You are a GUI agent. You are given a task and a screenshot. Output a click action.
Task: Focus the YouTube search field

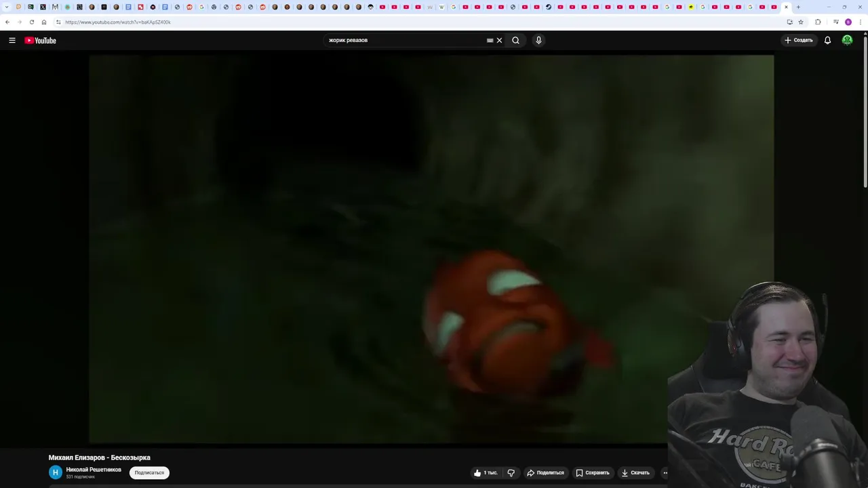click(x=406, y=40)
